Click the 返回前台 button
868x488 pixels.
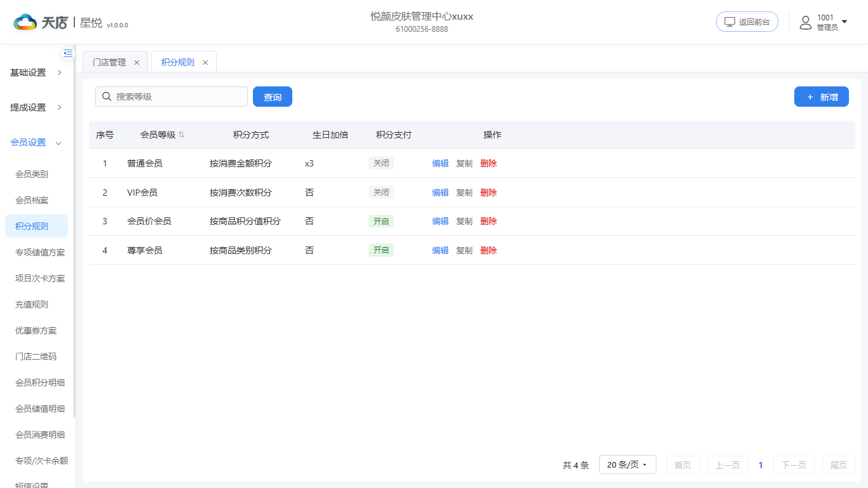coord(747,22)
